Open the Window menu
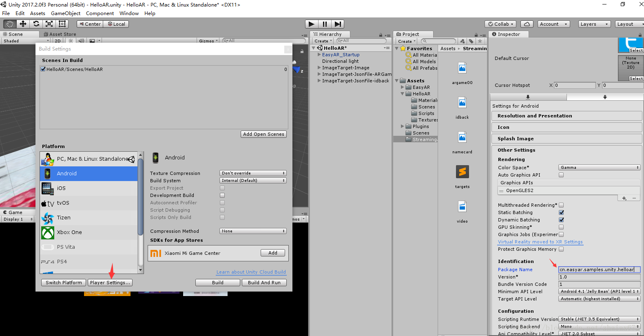 coord(129,13)
